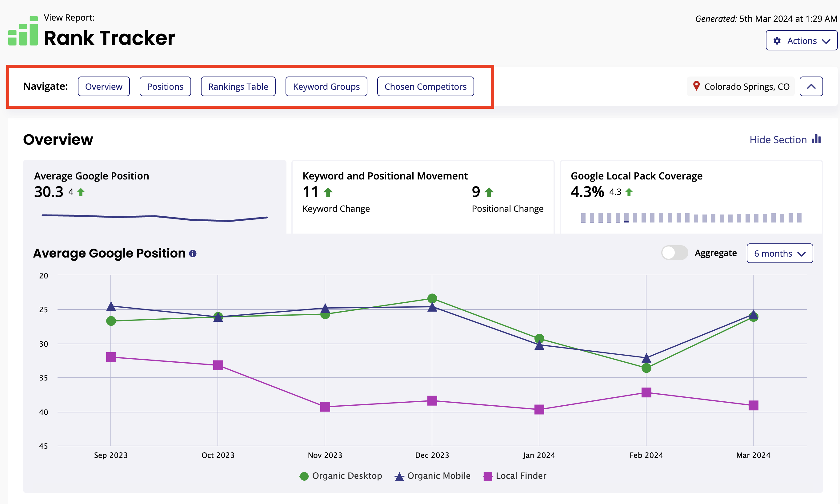
Task: Open the 6 months time range dropdown
Action: coord(779,253)
